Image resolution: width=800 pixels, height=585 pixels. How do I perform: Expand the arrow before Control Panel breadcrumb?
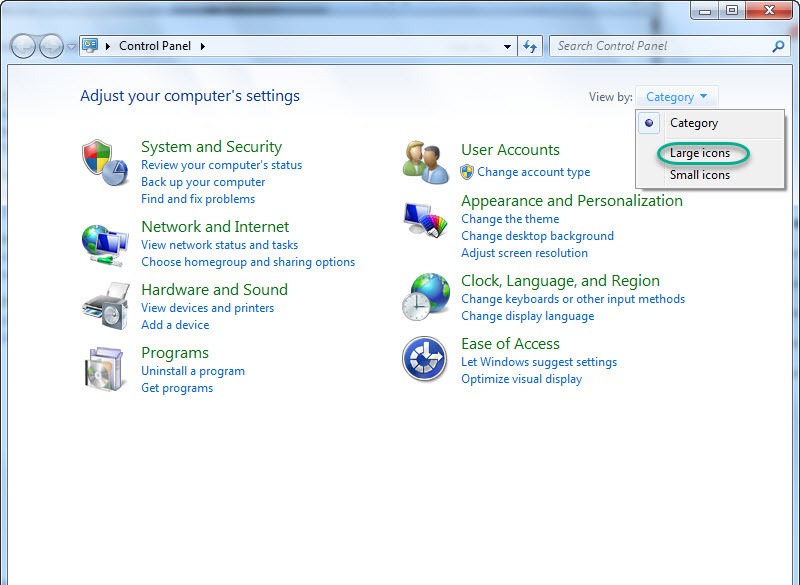(108, 46)
